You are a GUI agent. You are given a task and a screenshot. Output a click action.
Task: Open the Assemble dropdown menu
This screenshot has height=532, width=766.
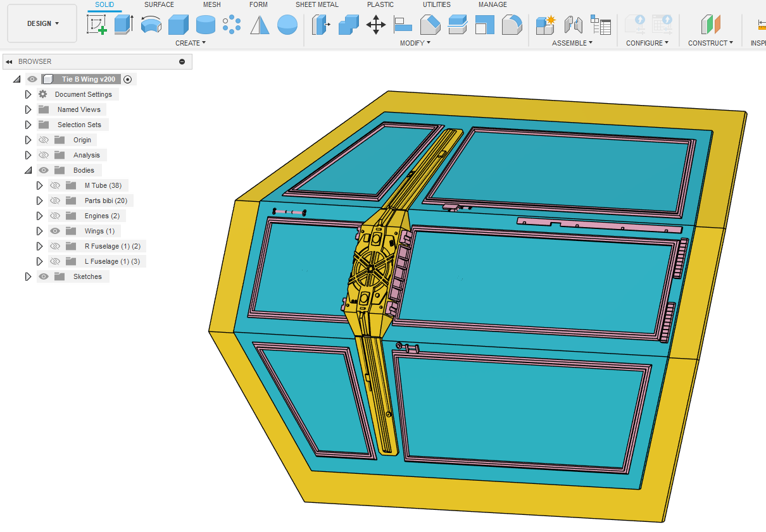[x=572, y=43]
